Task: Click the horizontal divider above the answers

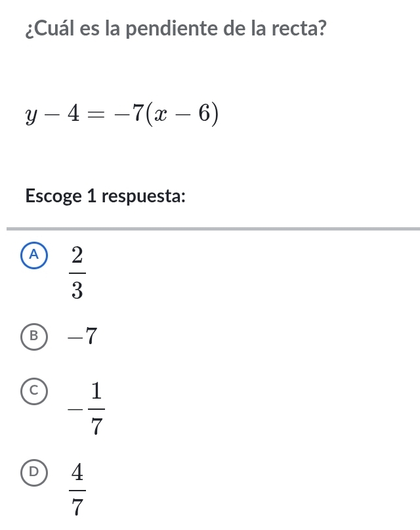Action: pyautogui.click(x=210, y=227)
